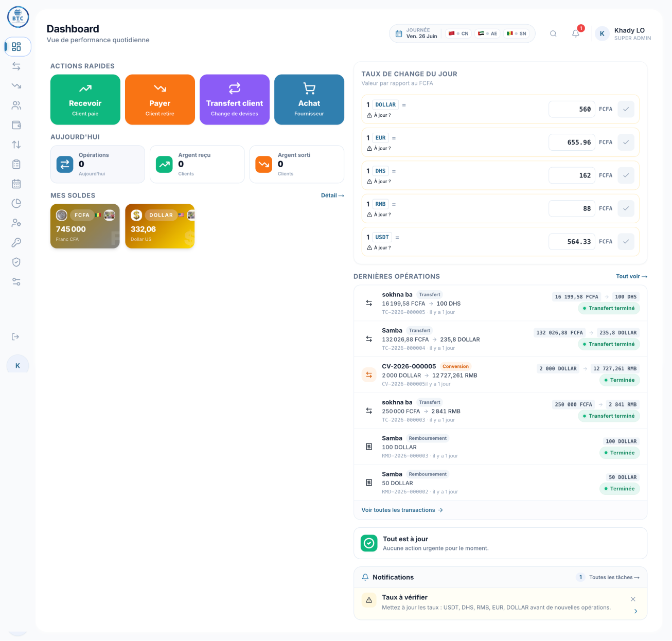The image size is (672, 641).
Task: Open Samba reimbursement RMD-2026-000002 row
Action: (500, 483)
